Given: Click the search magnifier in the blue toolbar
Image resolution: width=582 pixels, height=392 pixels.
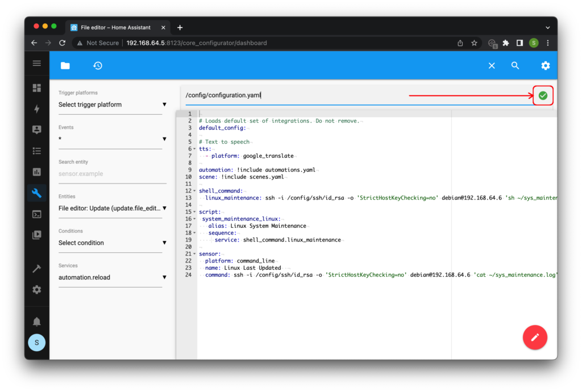Looking at the screenshot, I should (x=515, y=66).
